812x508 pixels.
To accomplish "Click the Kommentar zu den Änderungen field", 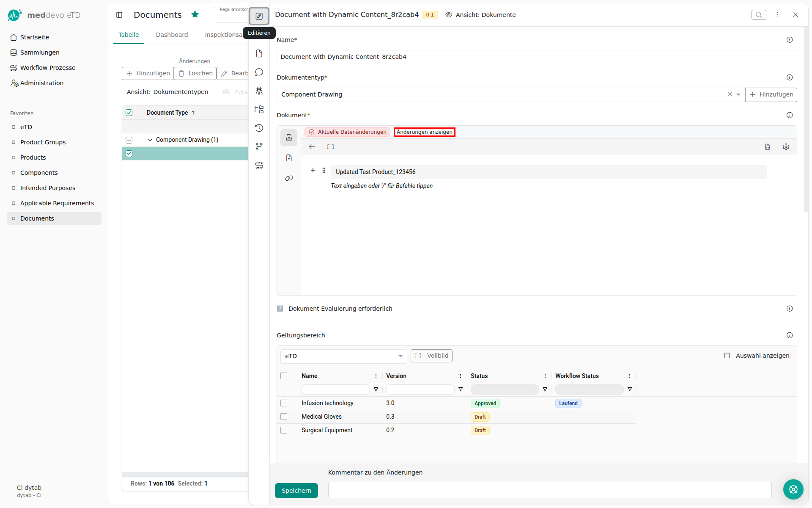I will tap(549, 490).
